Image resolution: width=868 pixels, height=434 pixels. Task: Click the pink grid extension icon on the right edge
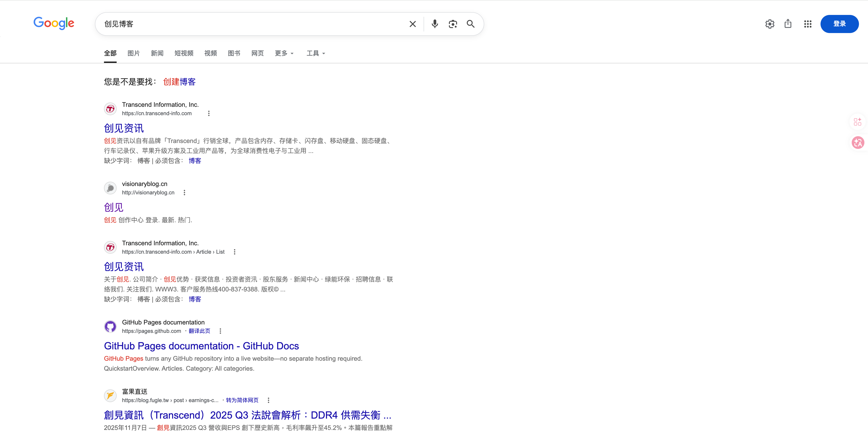[858, 122]
